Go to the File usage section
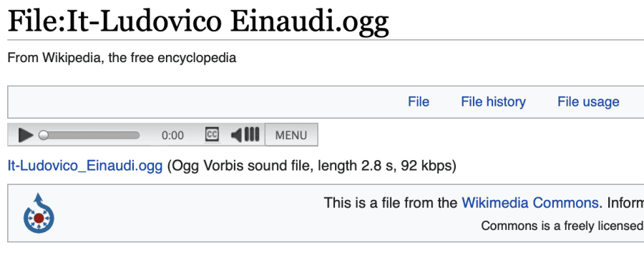 pos(588,101)
